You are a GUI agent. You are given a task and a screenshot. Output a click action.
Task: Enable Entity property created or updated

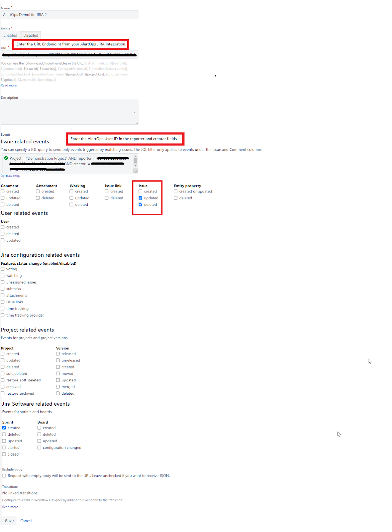pyautogui.click(x=176, y=192)
